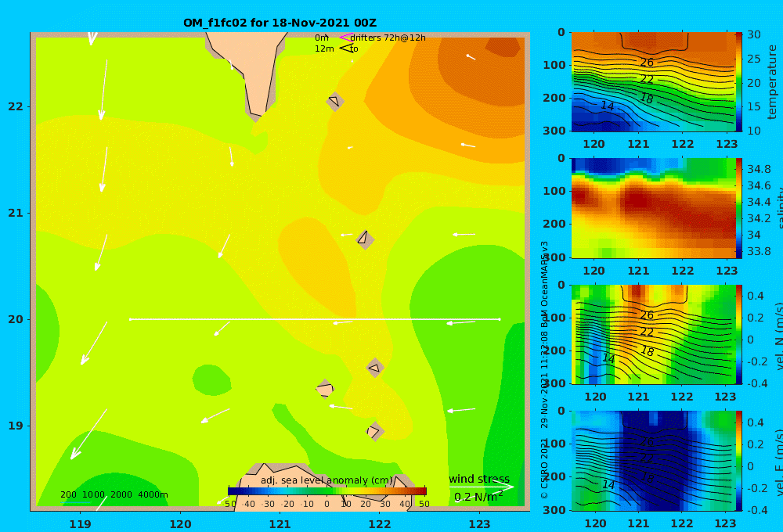Click the '18' contour label in vel. N panel
Screen dimensions: 783x532
[x=648, y=352]
